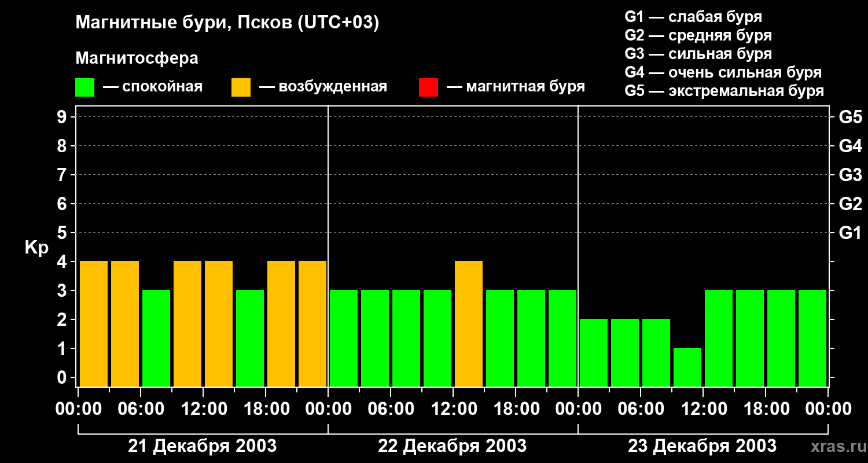Select the first orange bar of 21 December

(x=94, y=324)
